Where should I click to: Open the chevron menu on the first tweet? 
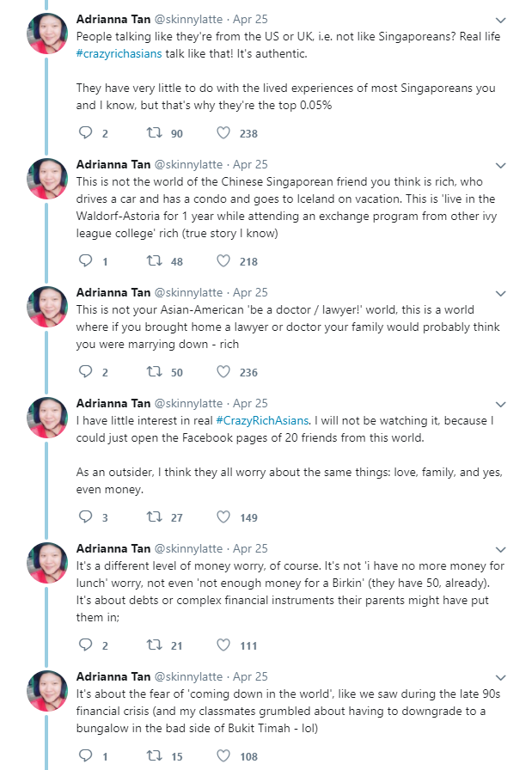(502, 20)
